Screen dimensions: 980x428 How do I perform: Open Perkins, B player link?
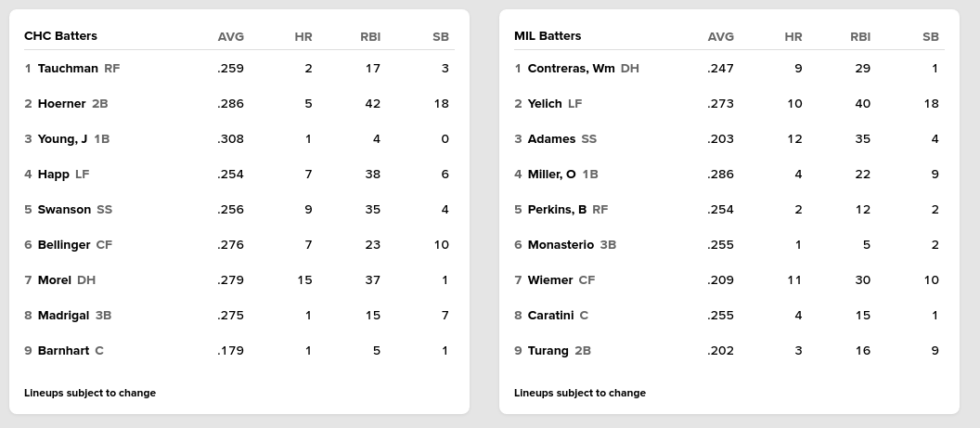point(557,210)
